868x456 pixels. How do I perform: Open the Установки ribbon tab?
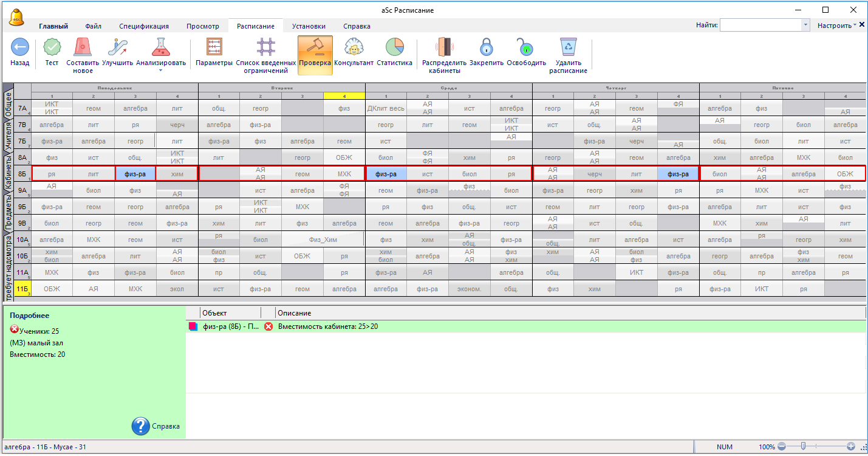309,26
